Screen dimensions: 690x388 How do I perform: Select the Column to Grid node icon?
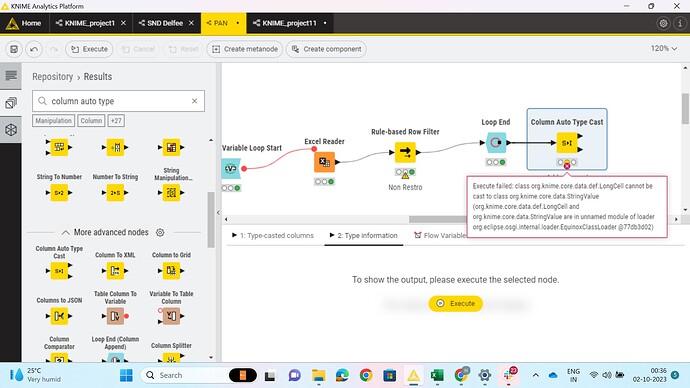171,271
